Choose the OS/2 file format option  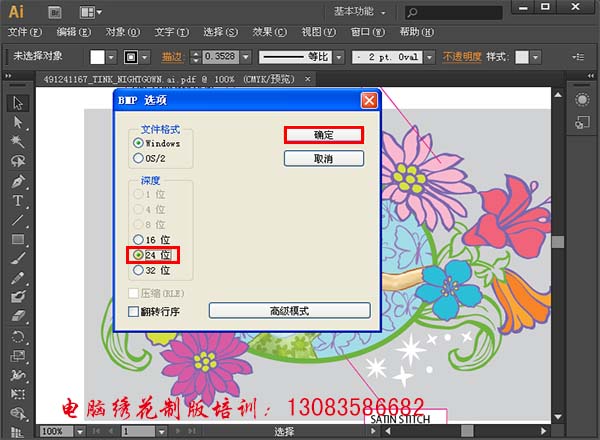tap(139, 157)
